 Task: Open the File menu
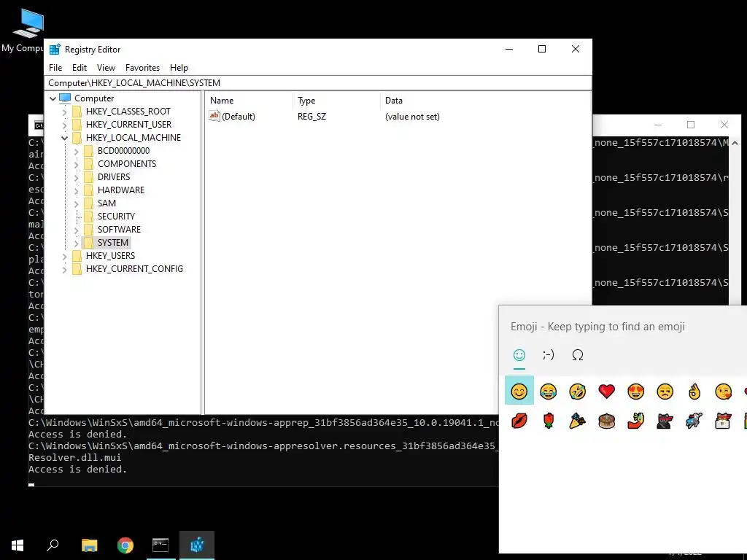point(55,68)
